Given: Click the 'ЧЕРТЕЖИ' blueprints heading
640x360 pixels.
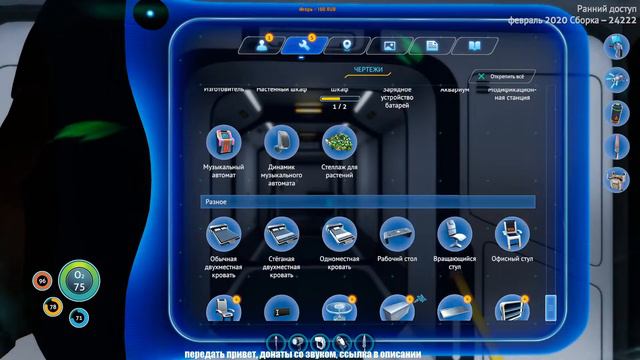Looking at the screenshot, I should pyautogui.click(x=368, y=70).
